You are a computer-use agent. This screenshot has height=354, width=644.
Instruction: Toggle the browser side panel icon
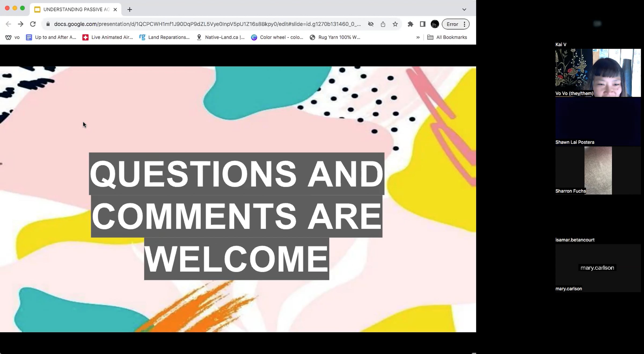[x=423, y=24]
